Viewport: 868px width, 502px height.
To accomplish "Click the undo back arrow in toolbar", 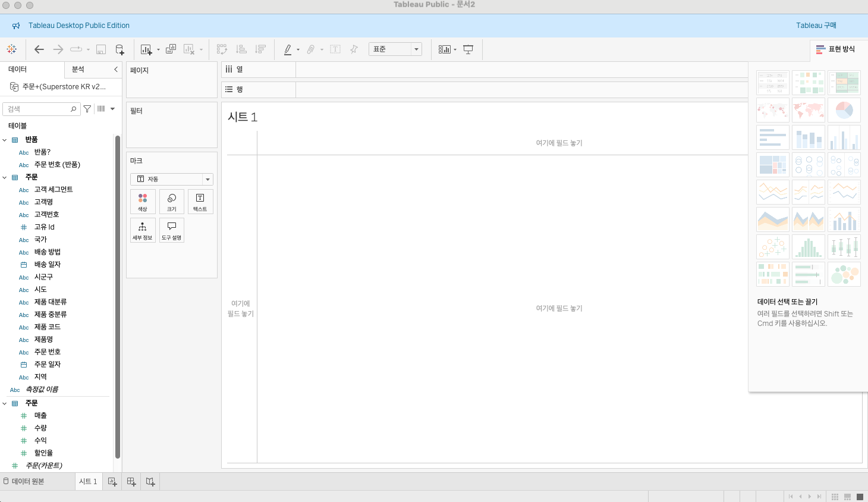I will [x=39, y=49].
